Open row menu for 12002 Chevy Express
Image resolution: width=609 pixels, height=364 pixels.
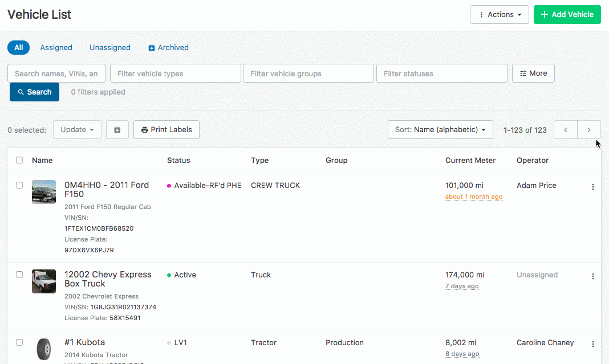click(x=592, y=276)
